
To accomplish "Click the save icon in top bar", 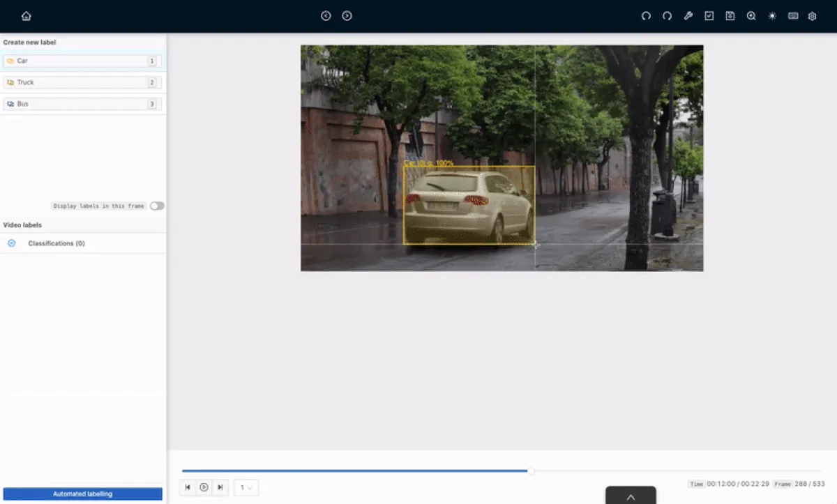I will [x=730, y=16].
